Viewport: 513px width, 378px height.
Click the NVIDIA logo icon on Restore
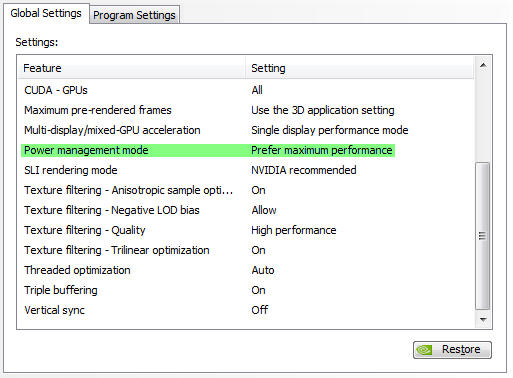tap(424, 350)
